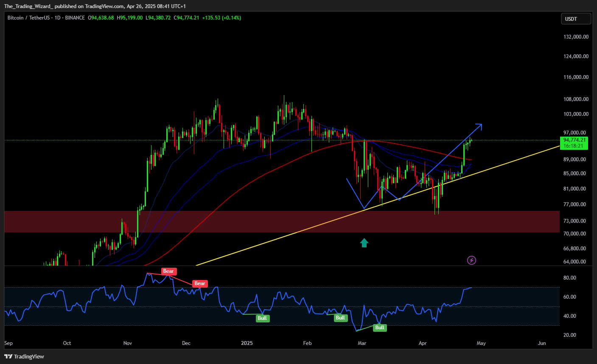Click the 70,000.00 price axis label
Screen dimensions: 597x364
coord(575,234)
